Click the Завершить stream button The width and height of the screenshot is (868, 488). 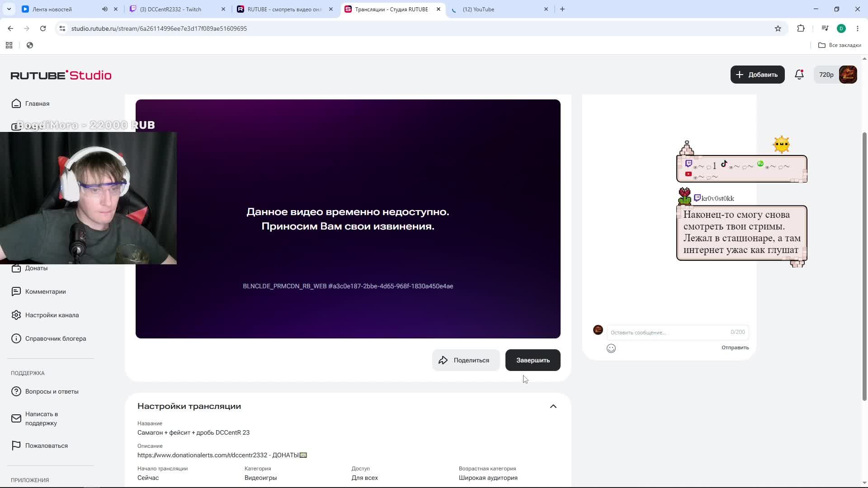point(533,360)
